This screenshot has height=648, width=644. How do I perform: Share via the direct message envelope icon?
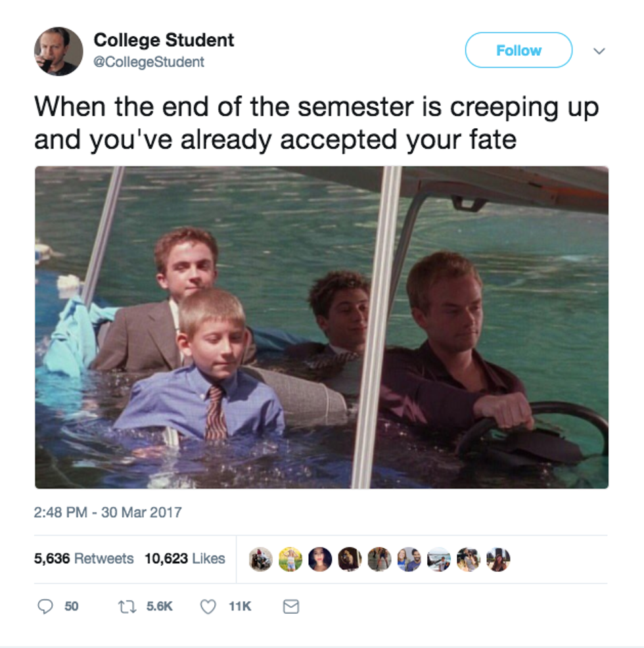pos(291,607)
